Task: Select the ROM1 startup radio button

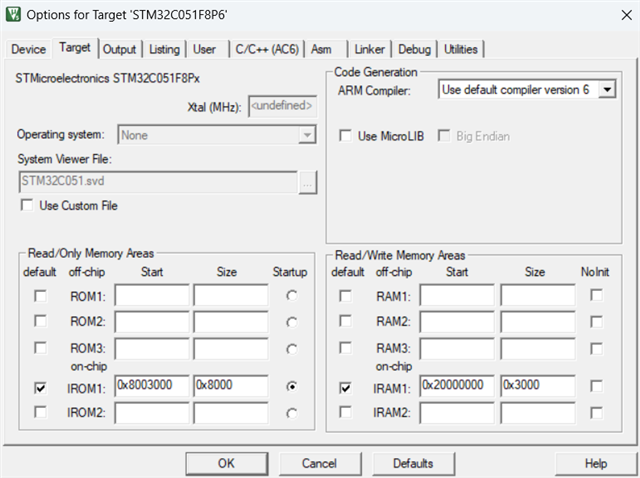Action: (291, 296)
